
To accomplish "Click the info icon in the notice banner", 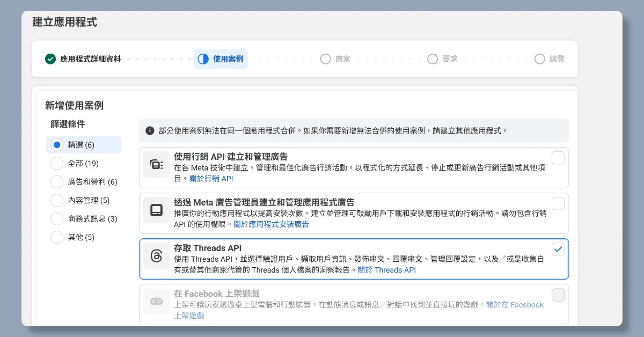I will pos(150,130).
